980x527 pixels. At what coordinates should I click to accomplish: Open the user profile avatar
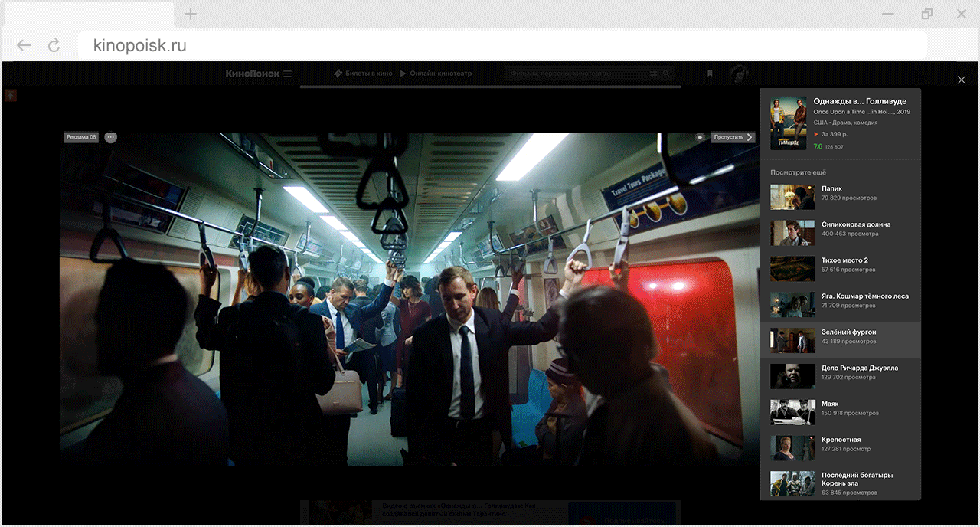tap(740, 74)
